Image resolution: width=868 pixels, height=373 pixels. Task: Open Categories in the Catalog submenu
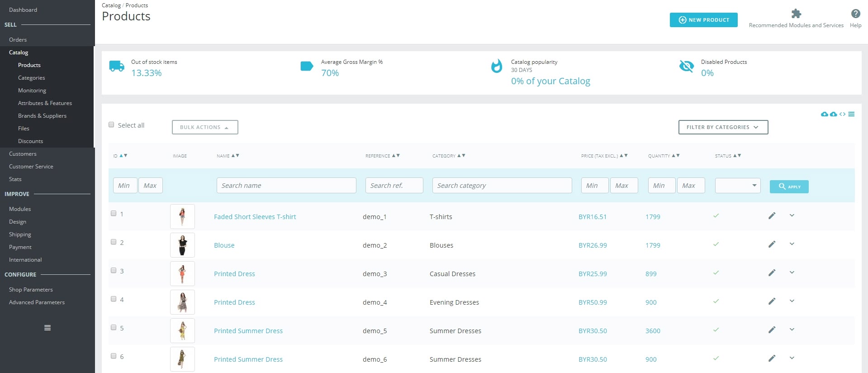pyautogui.click(x=31, y=78)
